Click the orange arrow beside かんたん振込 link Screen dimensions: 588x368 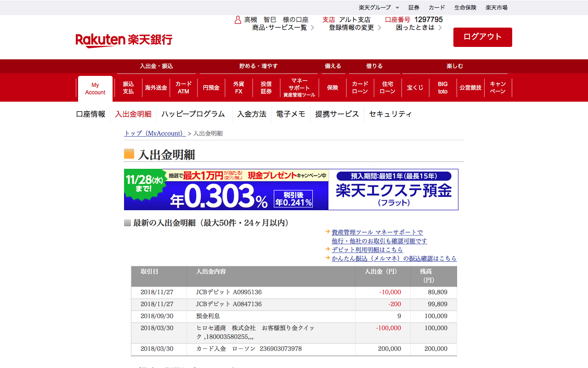tap(328, 258)
